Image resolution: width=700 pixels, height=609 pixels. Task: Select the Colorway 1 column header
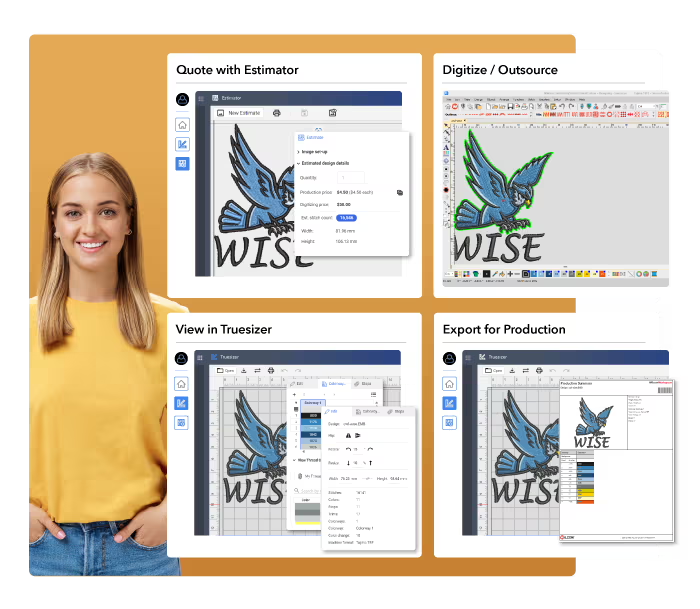312,403
